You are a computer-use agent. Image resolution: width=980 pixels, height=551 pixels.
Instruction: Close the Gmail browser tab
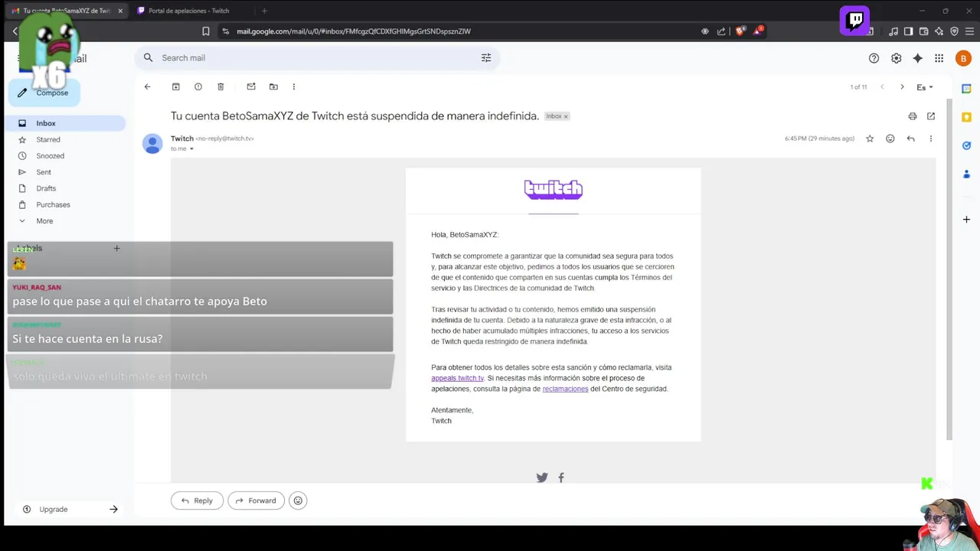[x=120, y=11]
